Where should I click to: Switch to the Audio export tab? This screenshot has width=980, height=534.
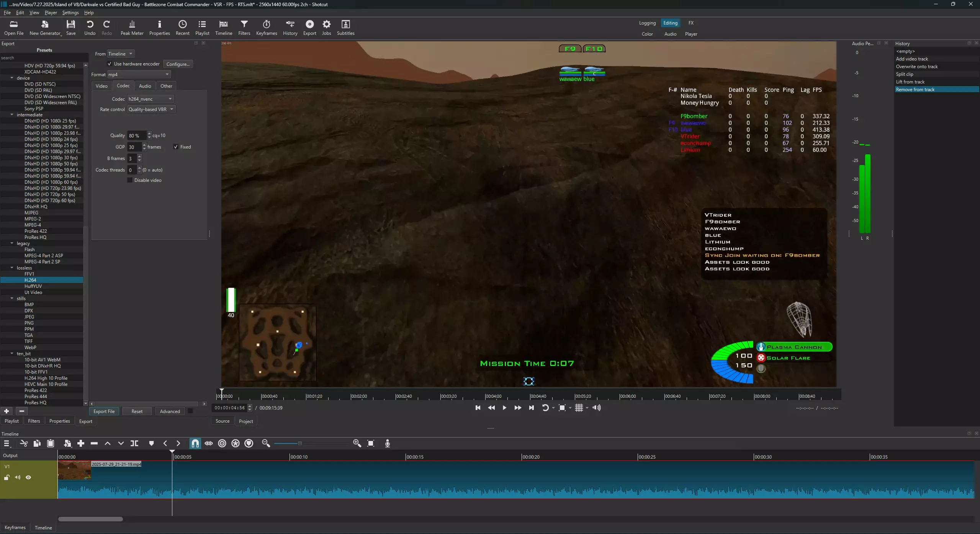click(145, 86)
